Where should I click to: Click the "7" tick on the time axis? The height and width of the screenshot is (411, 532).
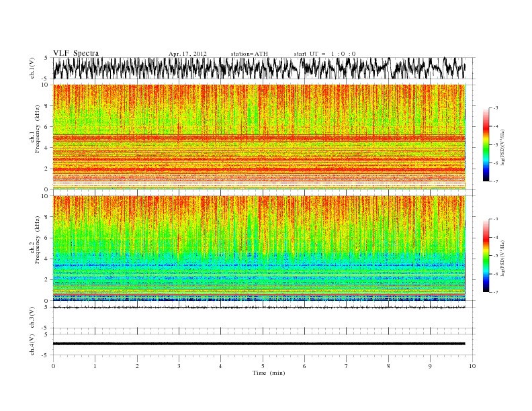point(347,366)
